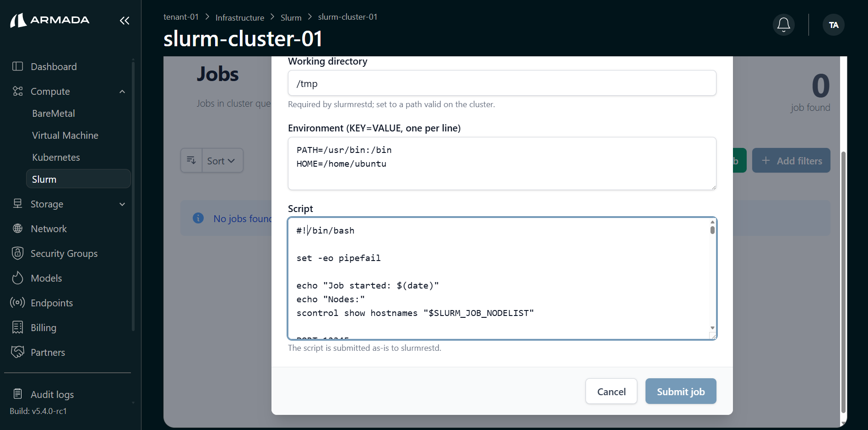
Task: Click the 'Build: v5.4.0-rc1' text
Action: pos(38,411)
